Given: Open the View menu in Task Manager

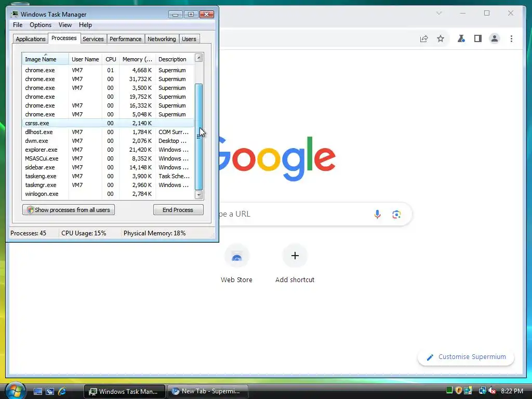Looking at the screenshot, I should pyautogui.click(x=65, y=25).
